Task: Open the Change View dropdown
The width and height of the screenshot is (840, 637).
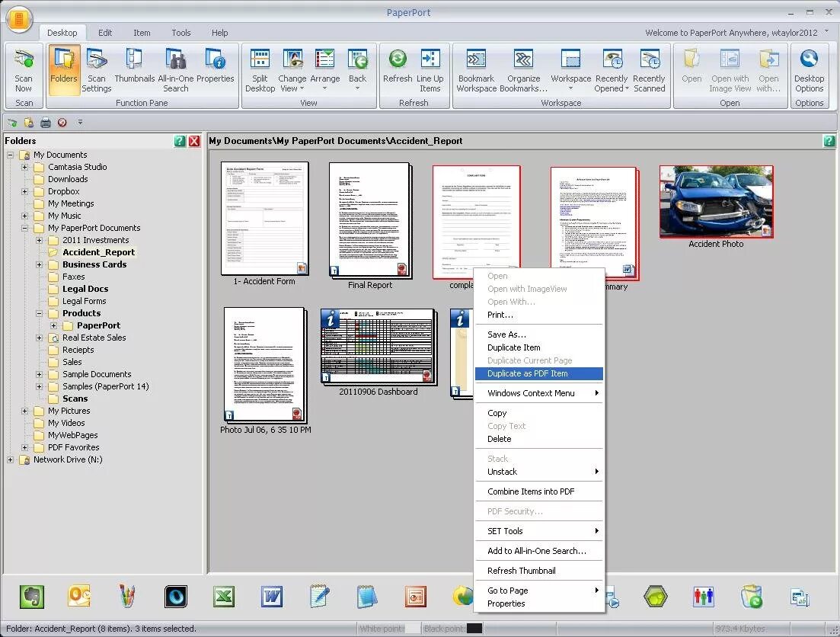Action: tap(292, 70)
